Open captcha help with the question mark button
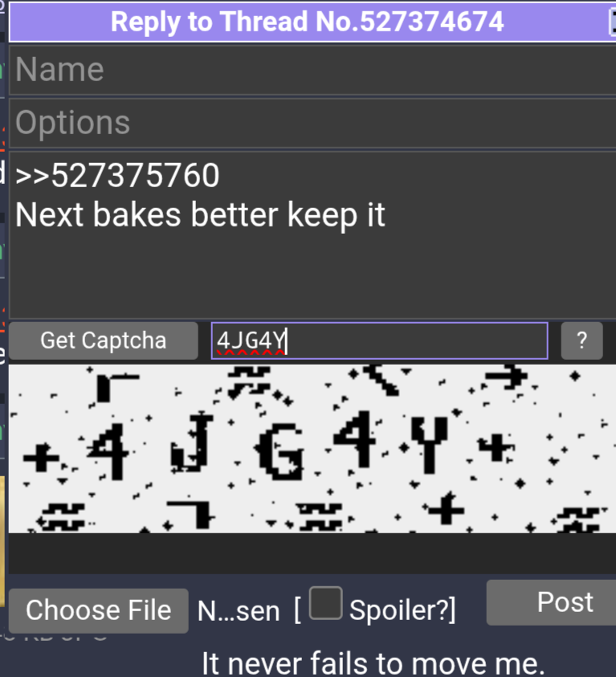616x677 pixels. point(581,341)
